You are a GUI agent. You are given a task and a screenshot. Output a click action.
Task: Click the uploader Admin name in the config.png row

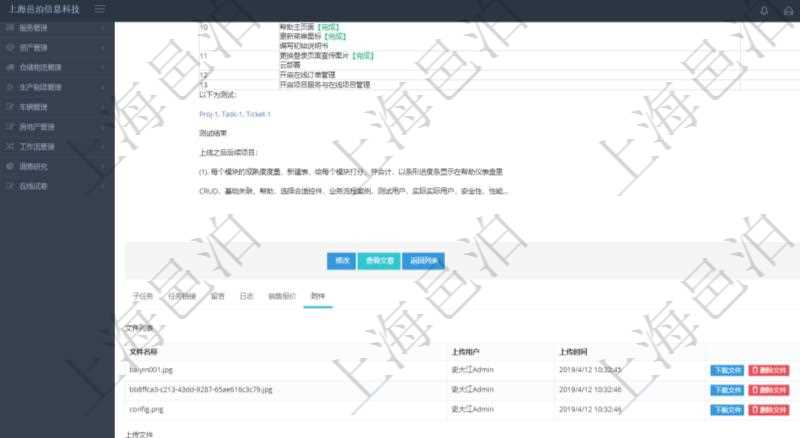click(472, 409)
